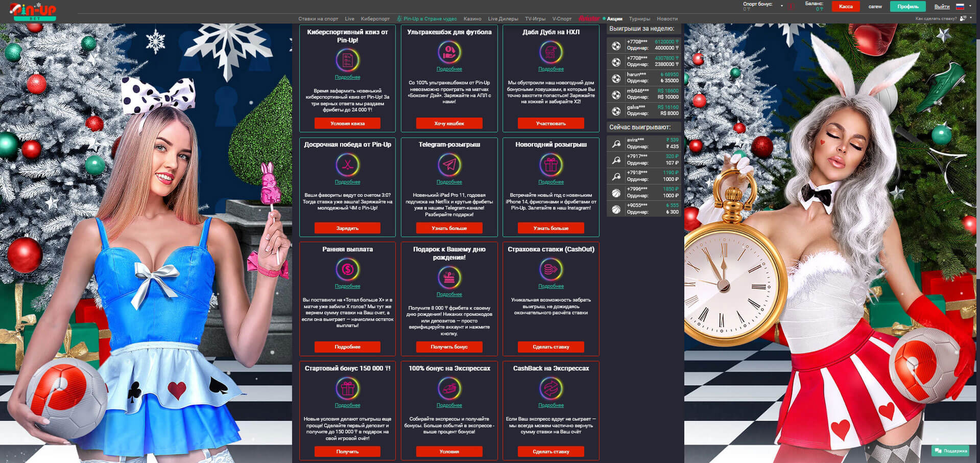Click the Russian flag language icon
The height and width of the screenshot is (463, 980).
tap(960, 6)
